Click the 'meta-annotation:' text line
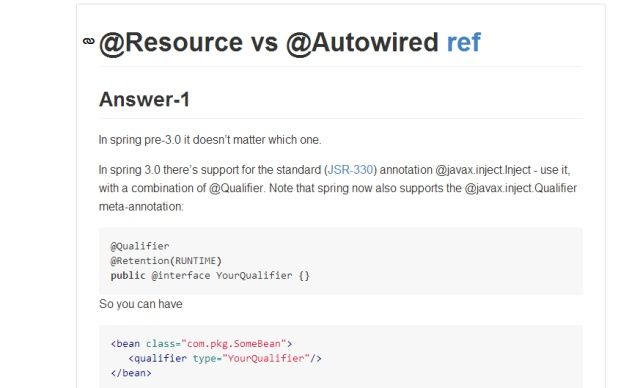Image resolution: width=640 pixels, height=388 pixels. [141, 206]
